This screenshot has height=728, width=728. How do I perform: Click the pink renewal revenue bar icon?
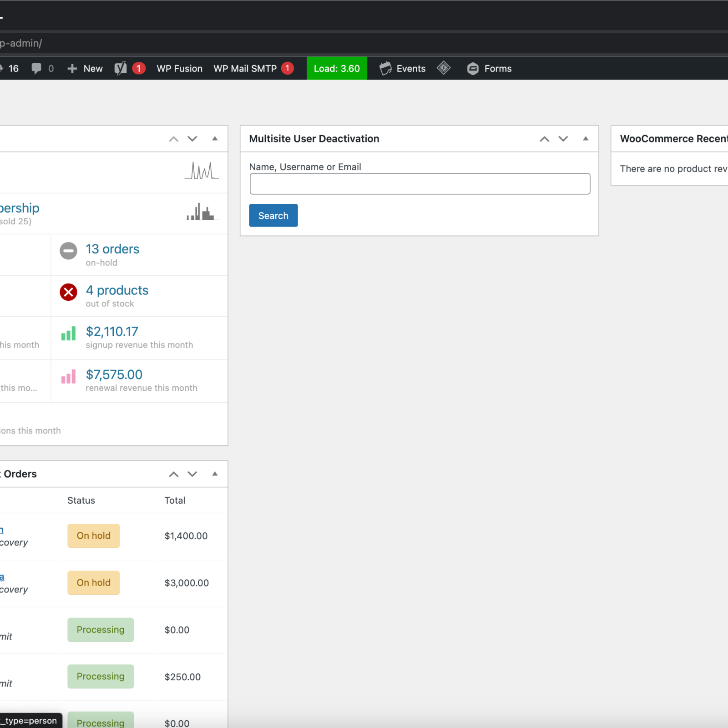tap(69, 377)
